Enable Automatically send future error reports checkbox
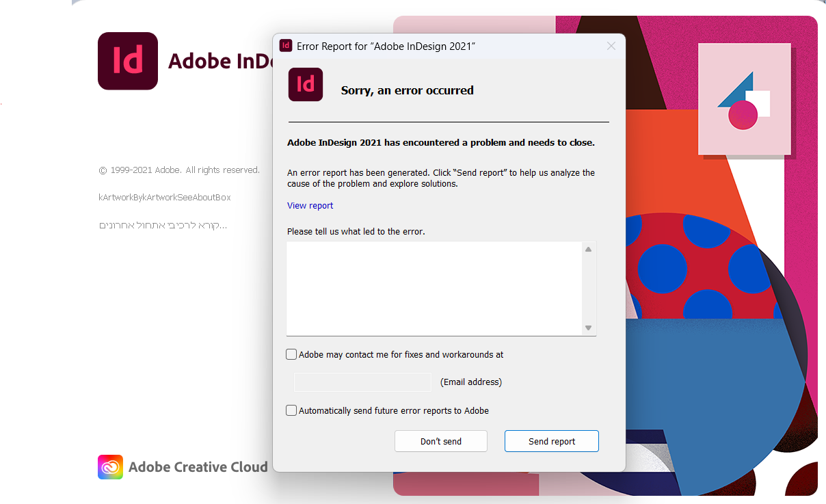Image resolution: width=826 pixels, height=504 pixels. pyautogui.click(x=291, y=410)
